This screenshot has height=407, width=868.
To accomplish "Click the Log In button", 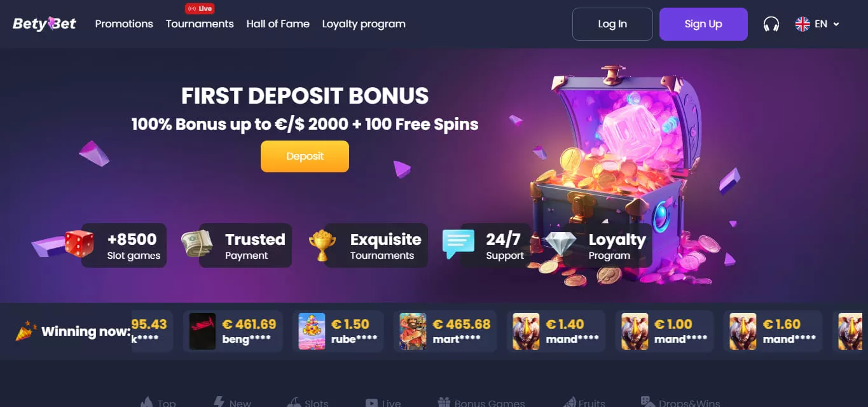I will (x=612, y=24).
